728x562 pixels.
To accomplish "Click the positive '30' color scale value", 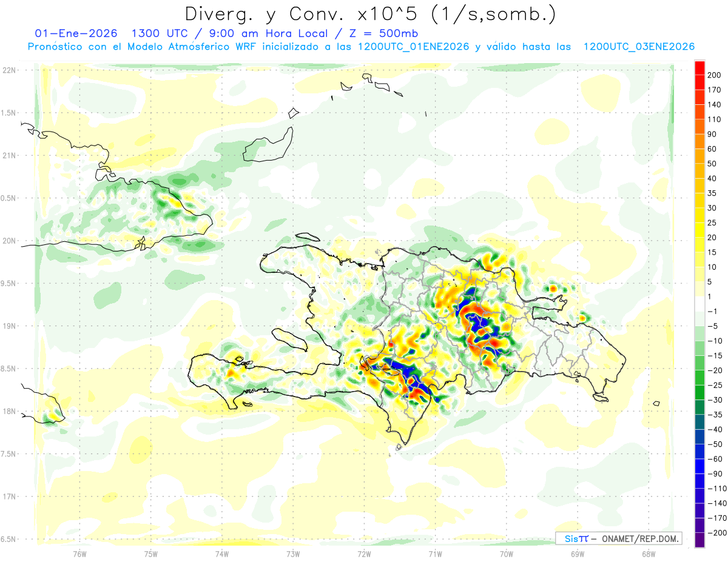I will (x=712, y=208).
